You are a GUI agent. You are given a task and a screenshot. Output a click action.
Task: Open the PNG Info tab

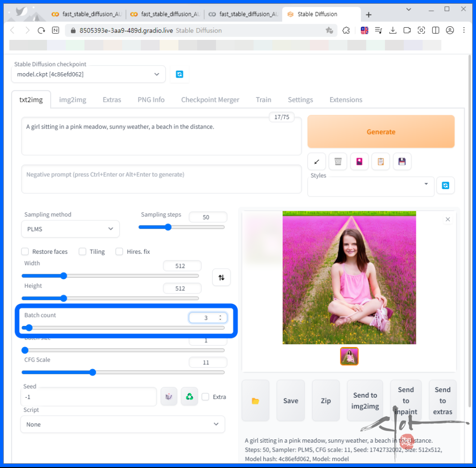(151, 100)
